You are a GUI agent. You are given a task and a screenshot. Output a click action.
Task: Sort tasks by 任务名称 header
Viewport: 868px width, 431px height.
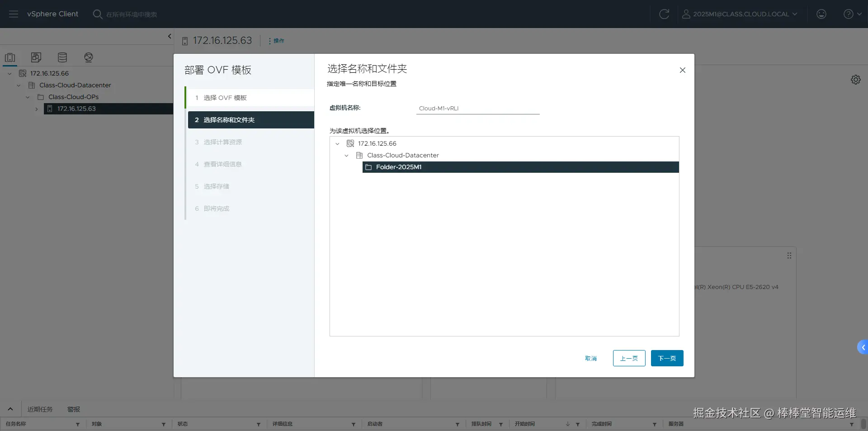coord(16,424)
